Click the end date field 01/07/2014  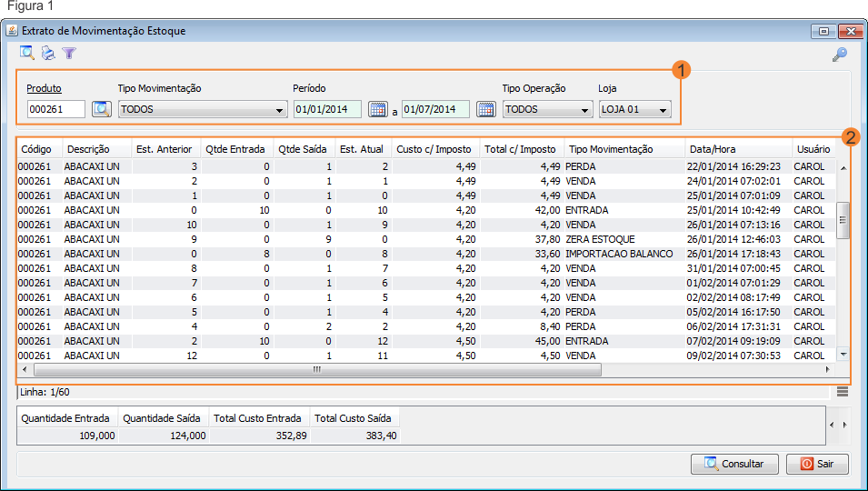(x=435, y=109)
